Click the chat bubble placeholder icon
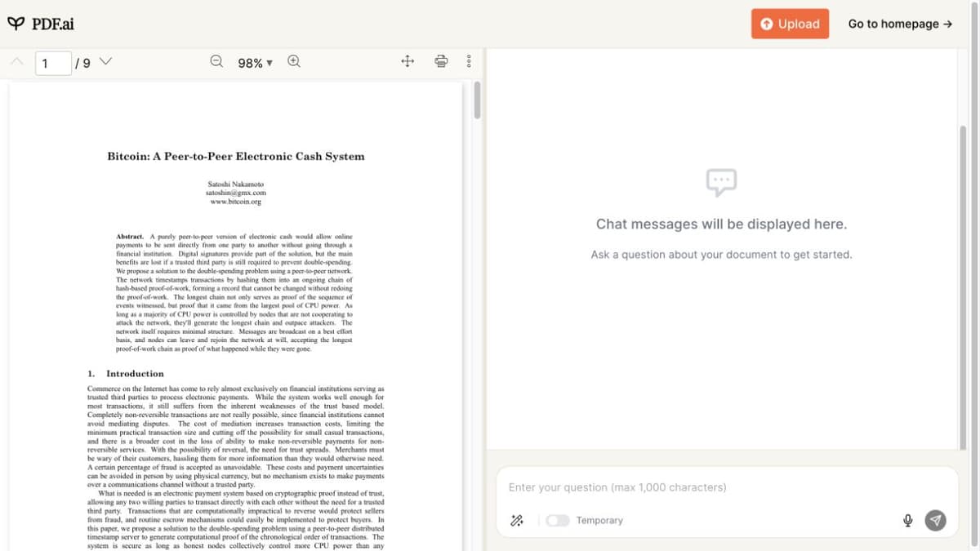Viewport: 980px width, 551px height. pyautogui.click(x=721, y=182)
